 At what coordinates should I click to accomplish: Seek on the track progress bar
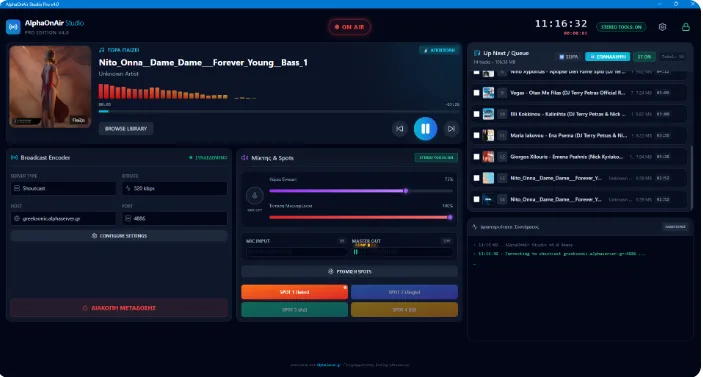pos(279,111)
